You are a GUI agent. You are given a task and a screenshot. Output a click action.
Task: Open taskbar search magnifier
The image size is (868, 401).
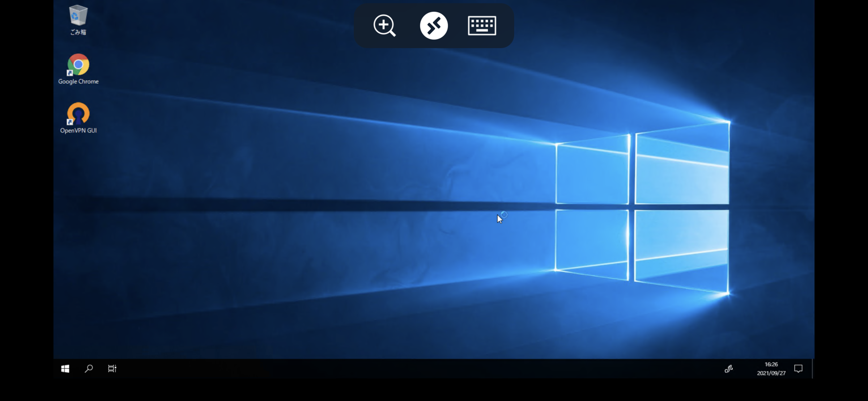89,368
